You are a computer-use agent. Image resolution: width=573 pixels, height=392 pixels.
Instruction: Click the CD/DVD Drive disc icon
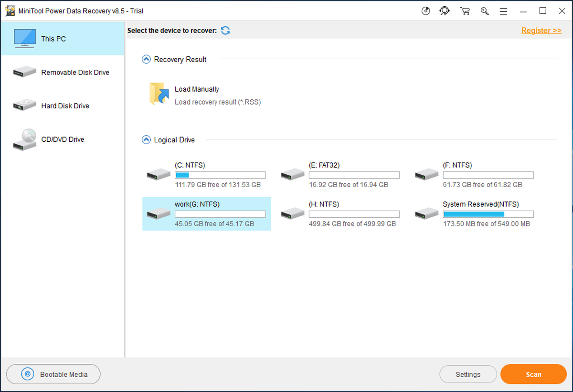click(x=24, y=139)
